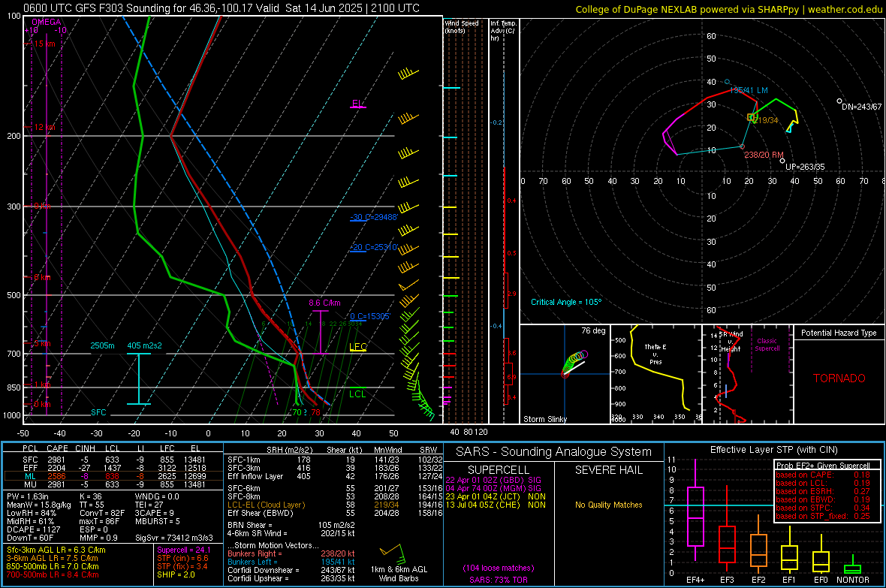Click the 238/20 RM hodograph label
Image resolution: width=886 pixels, height=588 pixels.
point(764,155)
